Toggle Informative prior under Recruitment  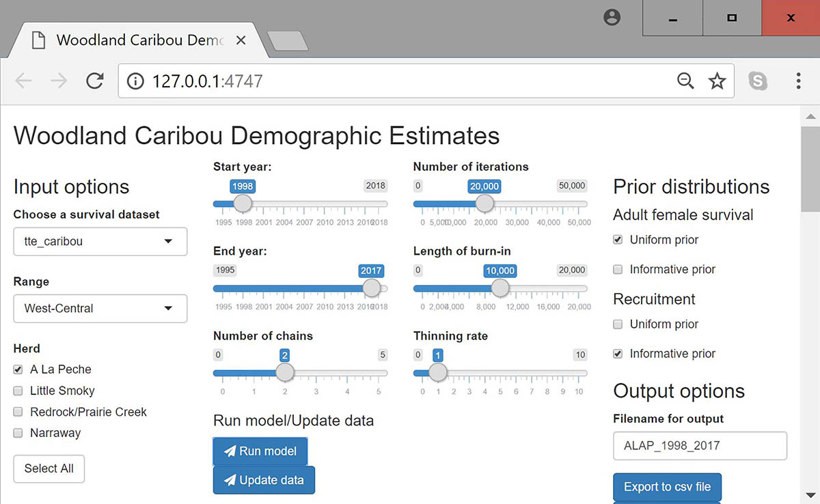point(618,354)
